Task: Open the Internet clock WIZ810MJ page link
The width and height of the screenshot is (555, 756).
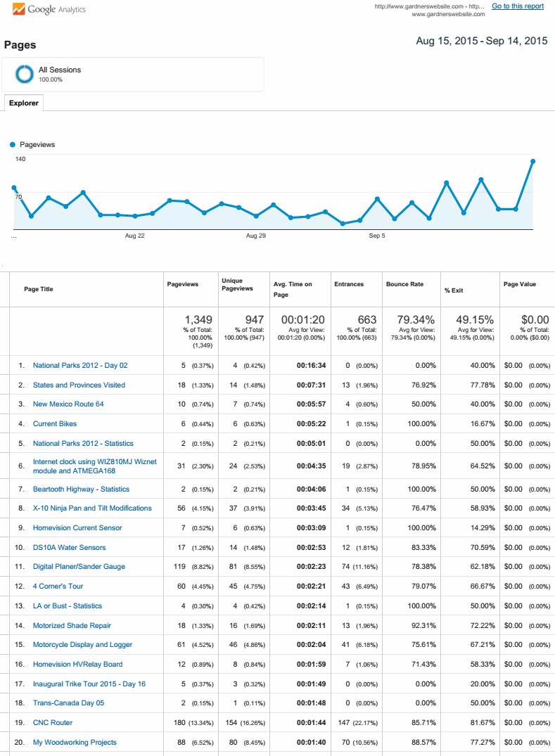Action: (x=94, y=466)
